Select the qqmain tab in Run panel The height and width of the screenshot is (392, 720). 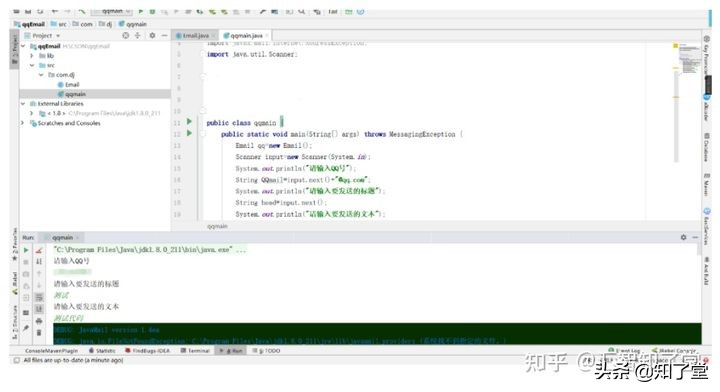pos(63,238)
